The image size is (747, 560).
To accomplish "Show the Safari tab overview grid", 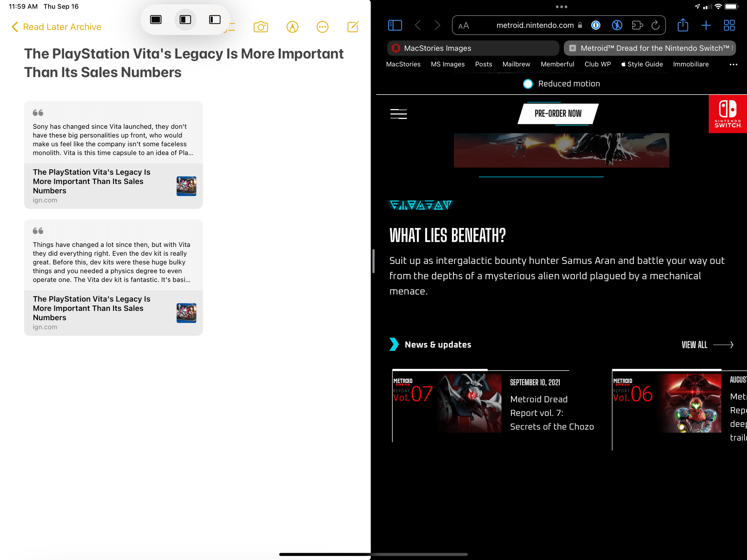I will click(x=729, y=25).
